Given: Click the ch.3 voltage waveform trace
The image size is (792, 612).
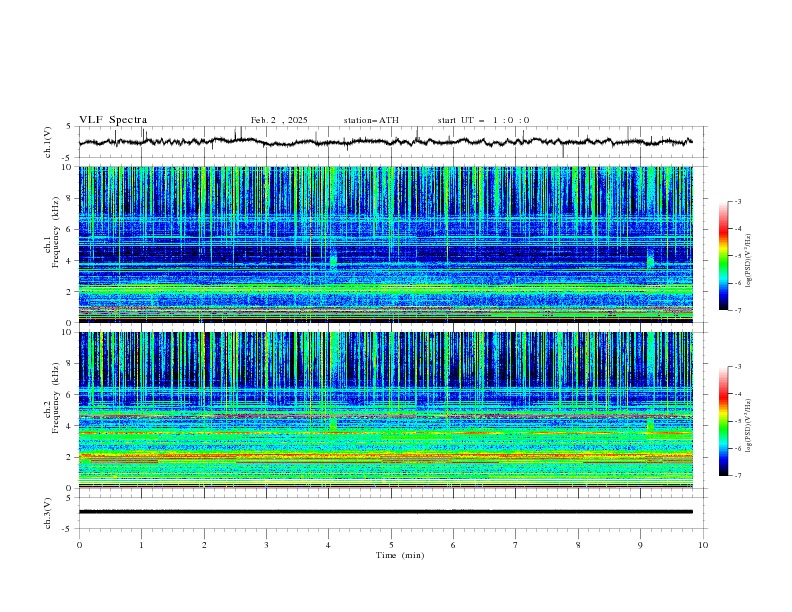Looking at the screenshot, I should 386,512.
